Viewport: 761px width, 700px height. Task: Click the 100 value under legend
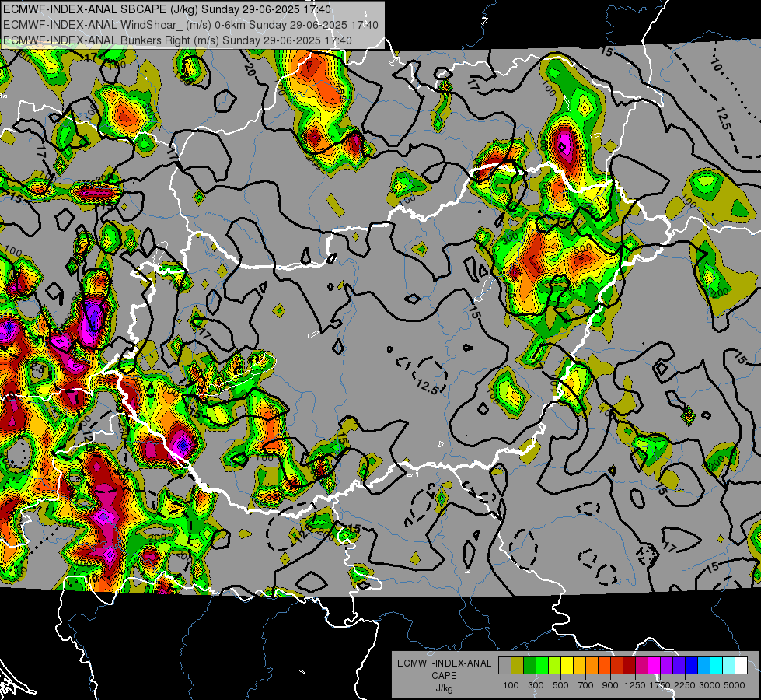[511, 685]
